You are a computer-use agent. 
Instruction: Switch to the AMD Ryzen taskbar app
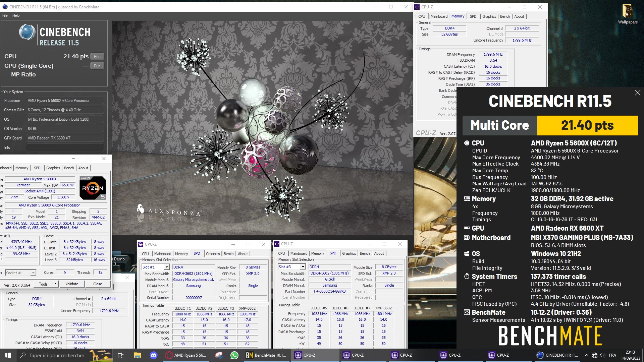pyautogui.click(x=186, y=355)
